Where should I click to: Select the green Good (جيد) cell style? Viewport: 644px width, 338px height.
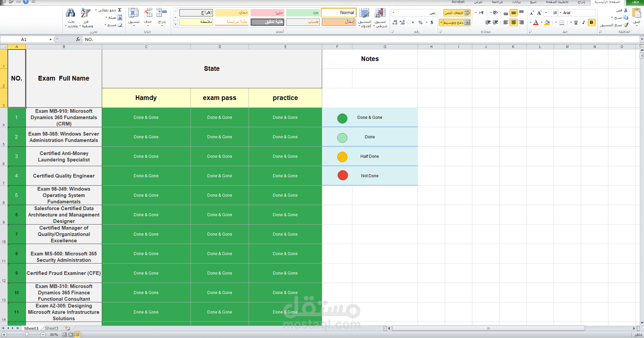(303, 13)
